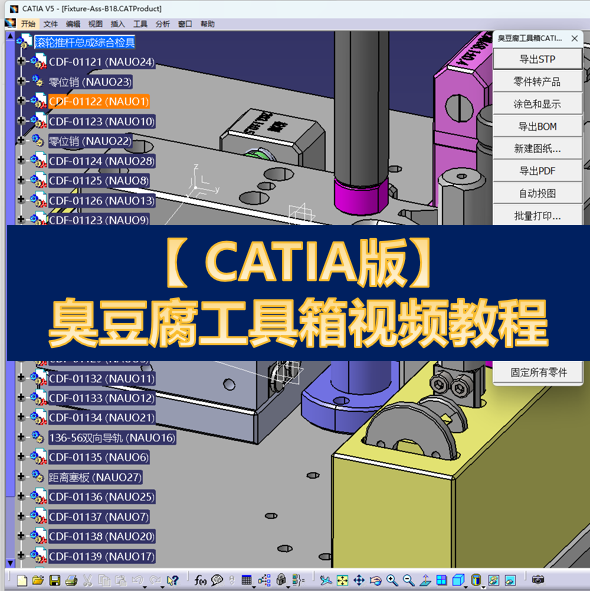Click the 固定所有零件 button

pyautogui.click(x=538, y=372)
